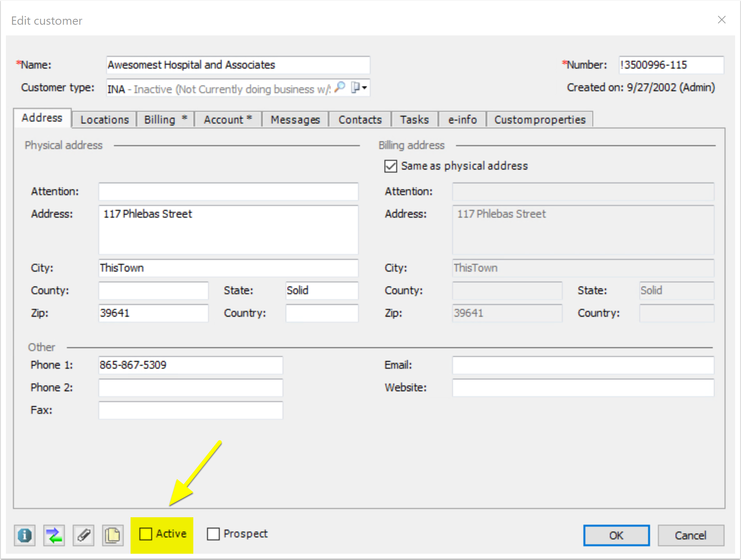Open the e-info tab
This screenshot has width=741, height=560.
[462, 120]
